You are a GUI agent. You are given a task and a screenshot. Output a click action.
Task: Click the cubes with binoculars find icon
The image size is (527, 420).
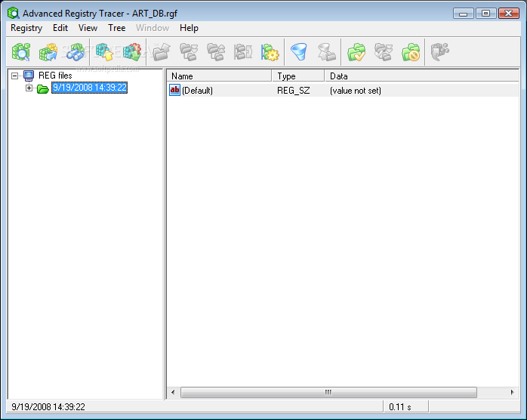coord(76,52)
